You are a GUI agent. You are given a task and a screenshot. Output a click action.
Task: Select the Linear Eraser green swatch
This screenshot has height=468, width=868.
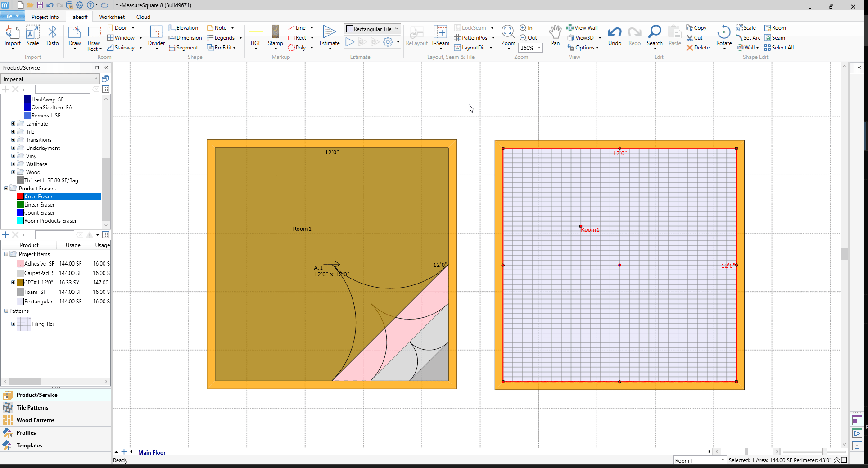[x=20, y=205]
